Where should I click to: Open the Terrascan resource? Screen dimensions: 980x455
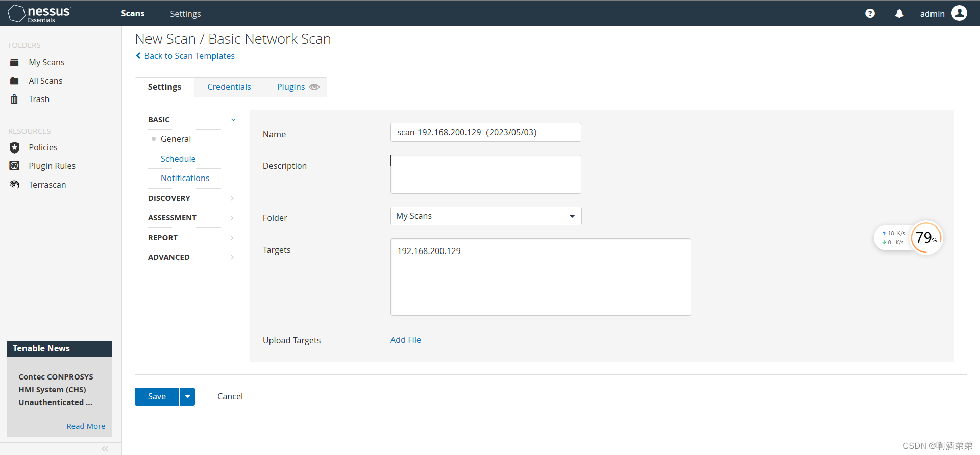[47, 185]
